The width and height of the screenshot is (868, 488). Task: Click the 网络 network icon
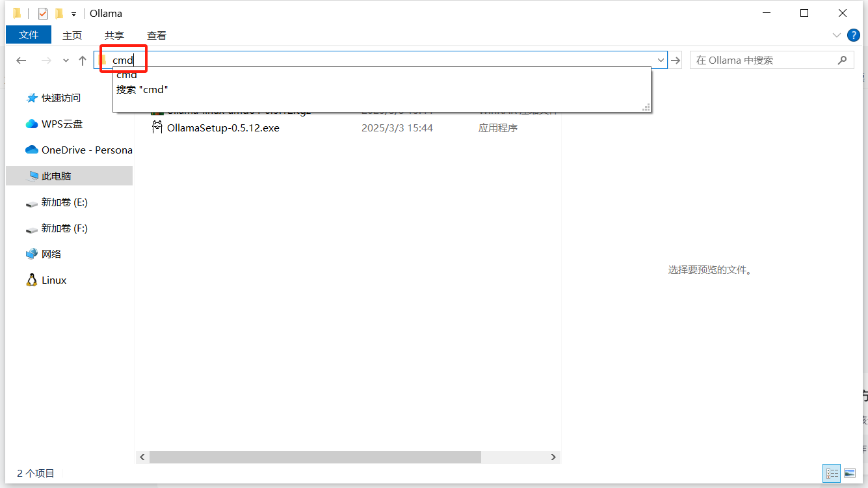tap(32, 254)
